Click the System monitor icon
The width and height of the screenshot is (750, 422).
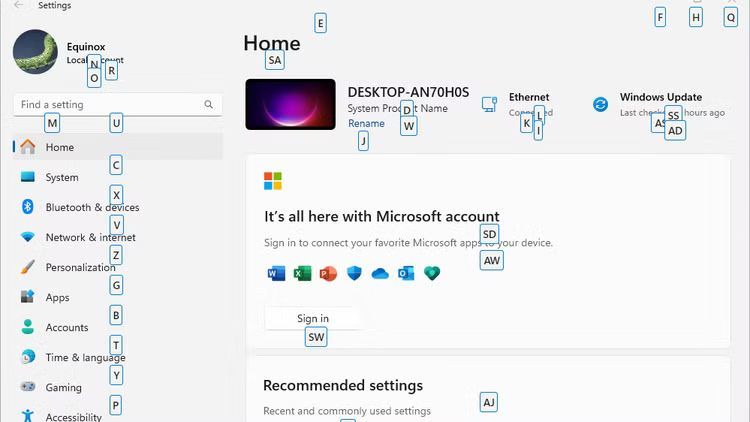28,177
